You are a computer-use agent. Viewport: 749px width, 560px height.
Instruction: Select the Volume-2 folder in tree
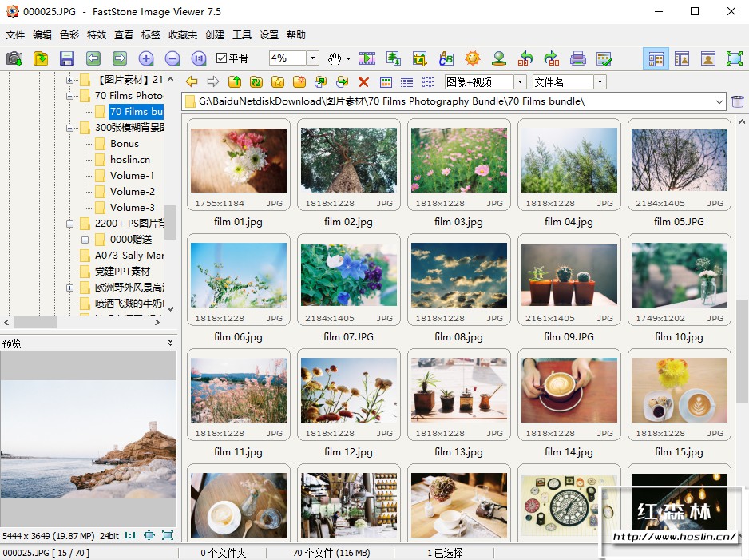132,192
